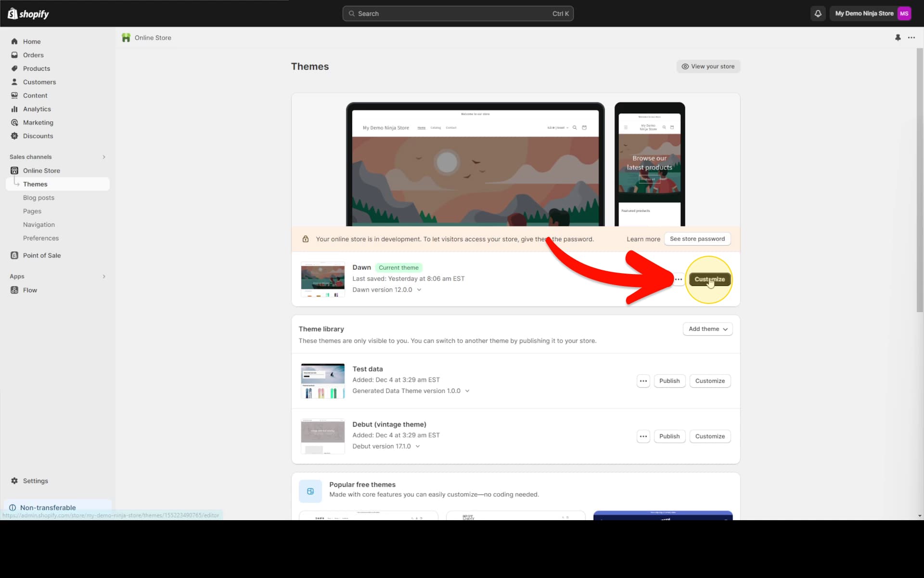The height and width of the screenshot is (578, 924).
Task: Click the Customers person icon
Action: (x=14, y=82)
